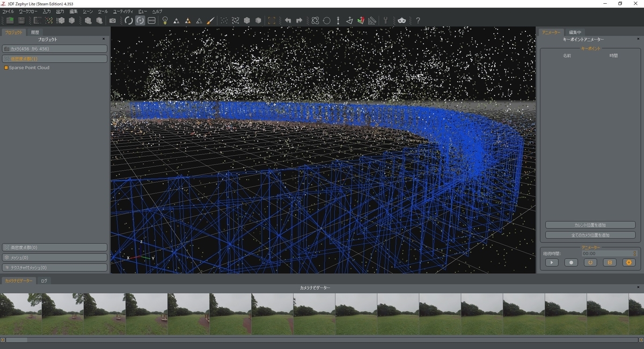Select the paintbrush tool in toolbar
Image resolution: width=644 pixels, height=349 pixels.
pos(211,20)
